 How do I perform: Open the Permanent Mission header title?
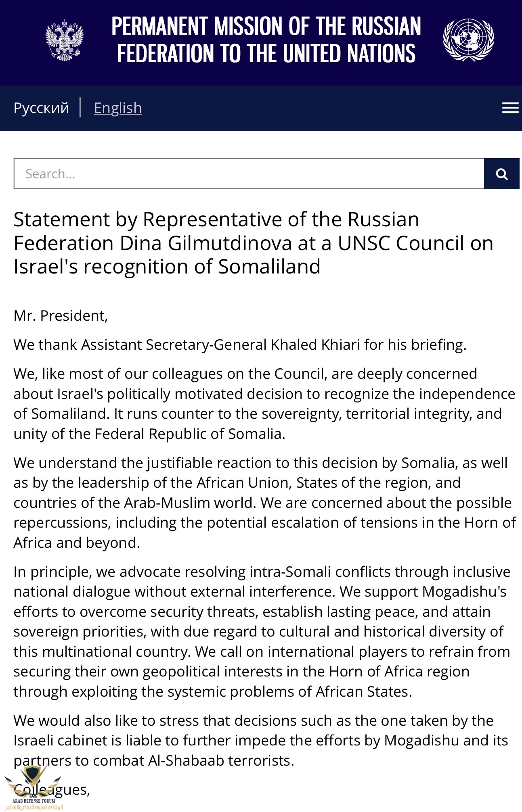[266, 40]
